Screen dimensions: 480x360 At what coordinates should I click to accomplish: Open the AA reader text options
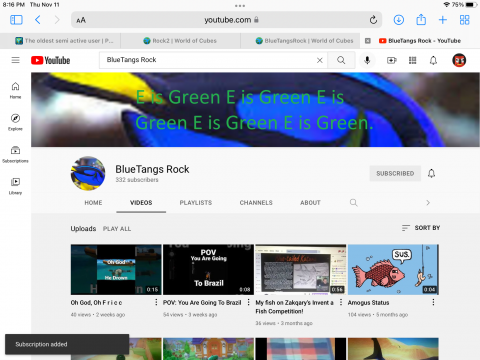[81, 20]
